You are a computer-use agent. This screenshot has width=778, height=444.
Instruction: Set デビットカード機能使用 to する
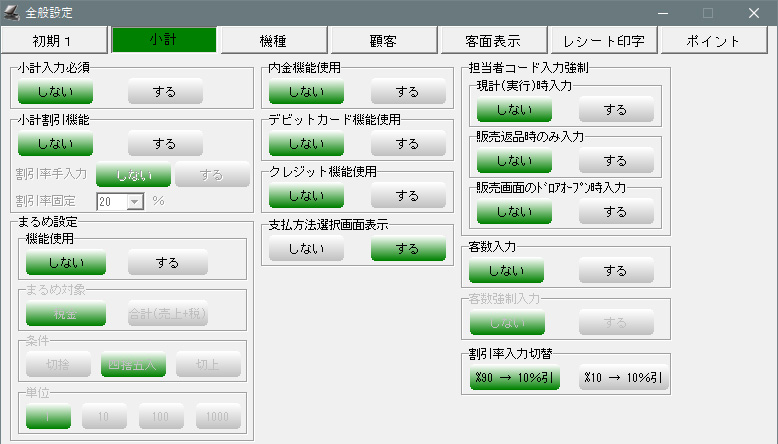pyautogui.click(x=408, y=145)
